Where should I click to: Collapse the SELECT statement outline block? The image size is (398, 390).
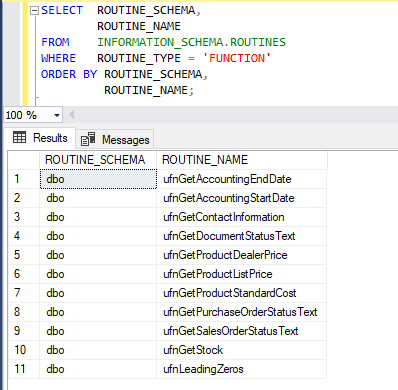pos(34,11)
